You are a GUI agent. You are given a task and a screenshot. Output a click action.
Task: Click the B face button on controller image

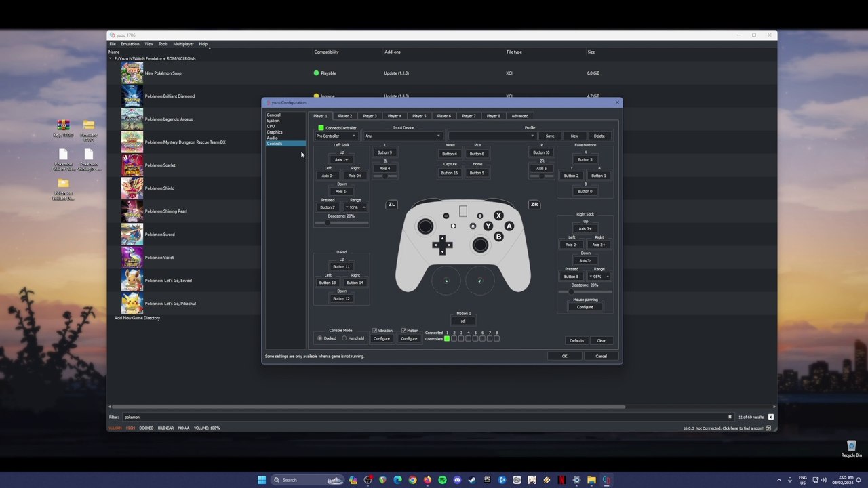click(x=498, y=237)
